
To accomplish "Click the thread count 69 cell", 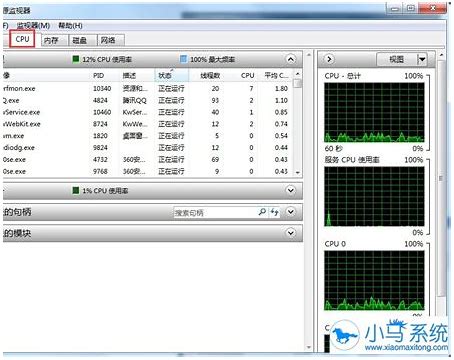I will pyautogui.click(x=215, y=160).
